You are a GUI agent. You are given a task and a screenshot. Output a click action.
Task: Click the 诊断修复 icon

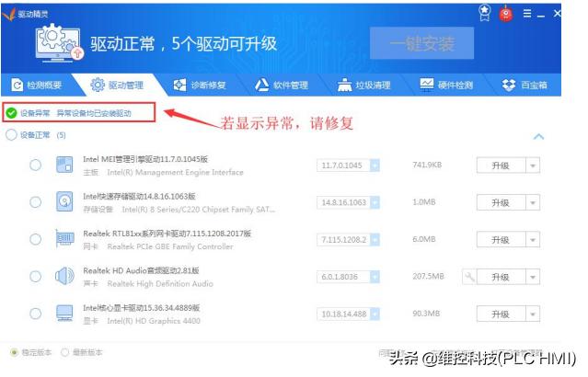[x=179, y=86]
